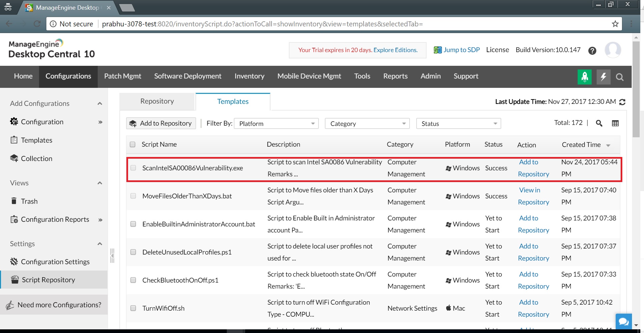Click the Jump to SDP icon
The width and height of the screenshot is (644, 333).
[x=438, y=50]
